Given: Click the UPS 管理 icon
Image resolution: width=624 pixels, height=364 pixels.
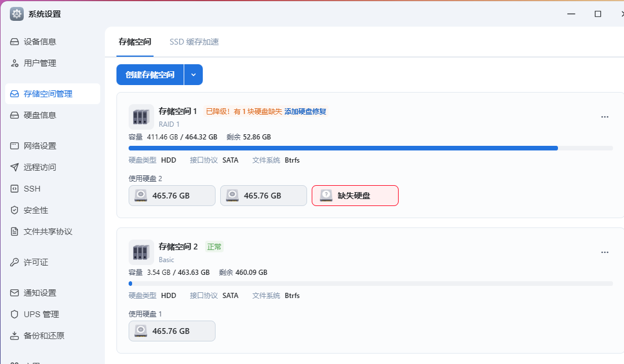Looking at the screenshot, I should point(14,314).
